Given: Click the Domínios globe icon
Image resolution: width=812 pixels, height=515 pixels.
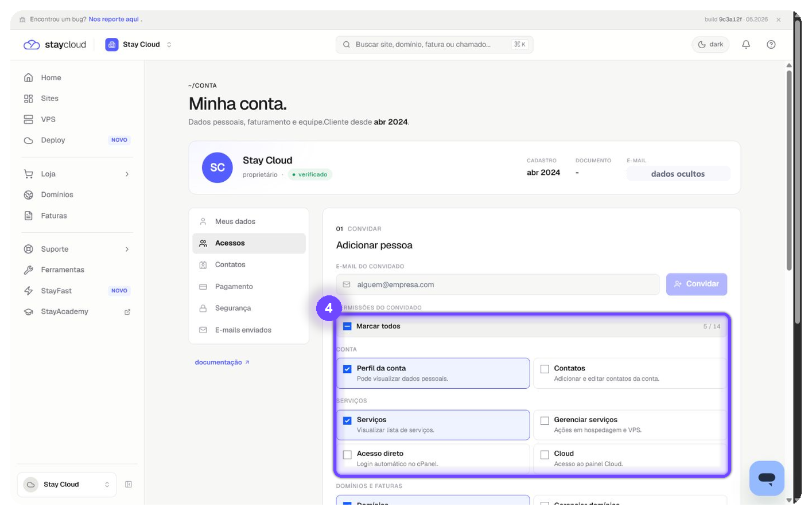Looking at the screenshot, I should pos(28,195).
